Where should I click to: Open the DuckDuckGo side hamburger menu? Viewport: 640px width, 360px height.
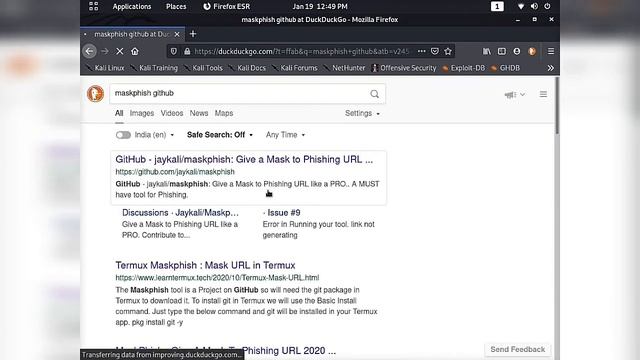(543, 94)
